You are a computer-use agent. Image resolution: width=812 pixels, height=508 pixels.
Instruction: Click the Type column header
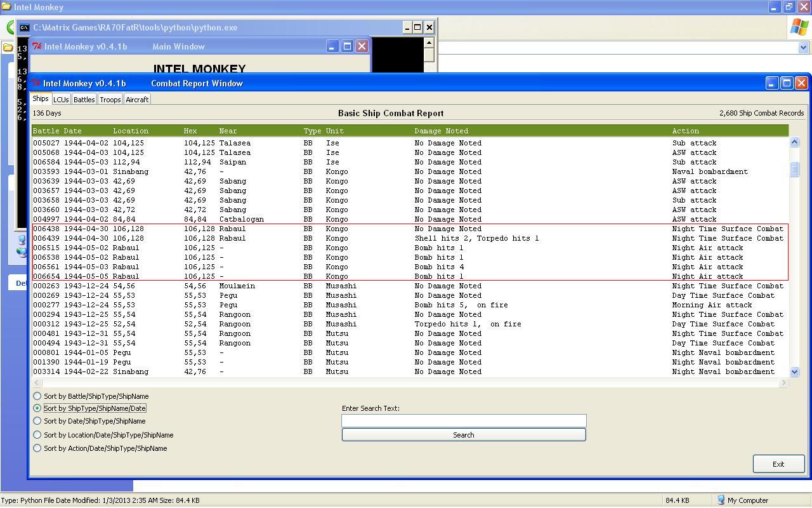click(312, 131)
